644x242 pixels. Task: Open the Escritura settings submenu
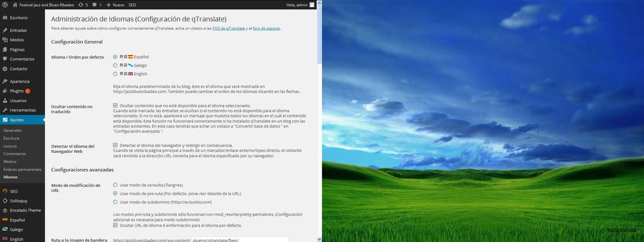point(11,138)
